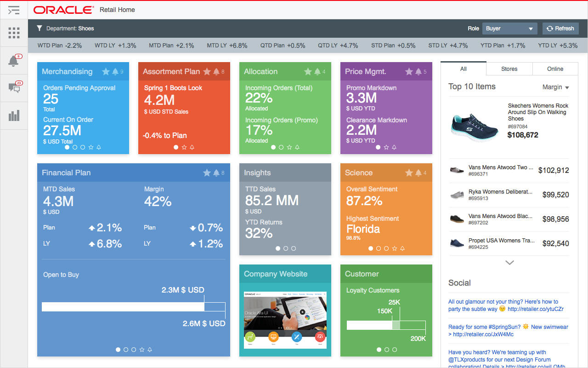Open the Role Buyer dropdown
588x368 pixels.
click(x=509, y=28)
